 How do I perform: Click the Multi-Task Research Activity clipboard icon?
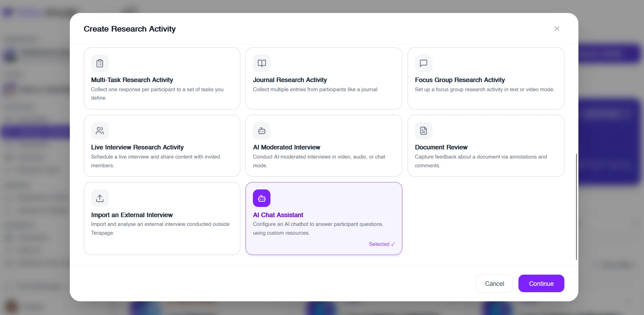click(x=100, y=63)
